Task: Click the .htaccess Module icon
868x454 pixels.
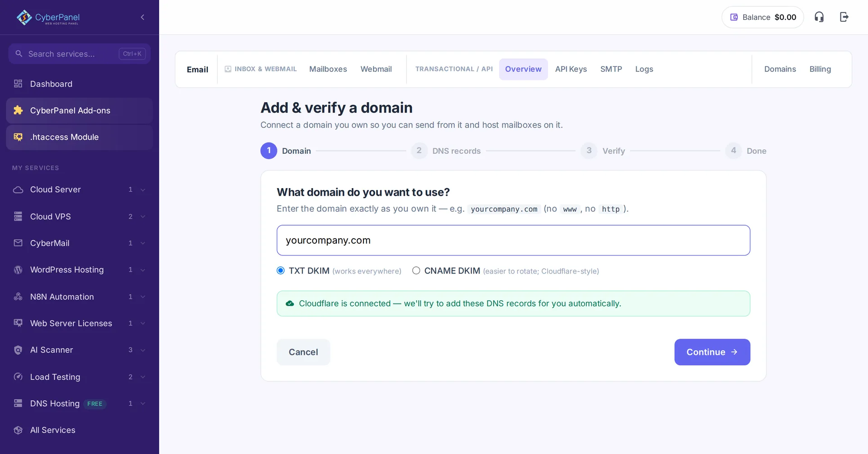Action: pyautogui.click(x=18, y=137)
